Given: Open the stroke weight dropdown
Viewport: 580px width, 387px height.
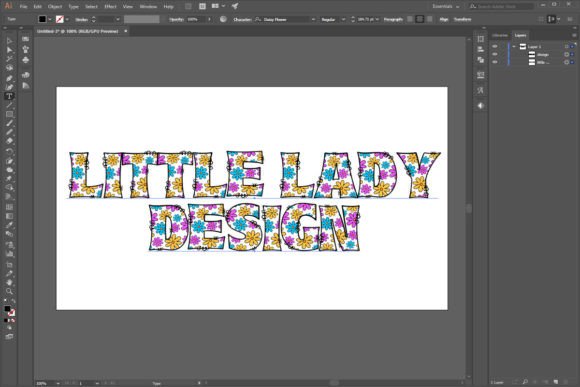Looking at the screenshot, I should click(118, 19).
